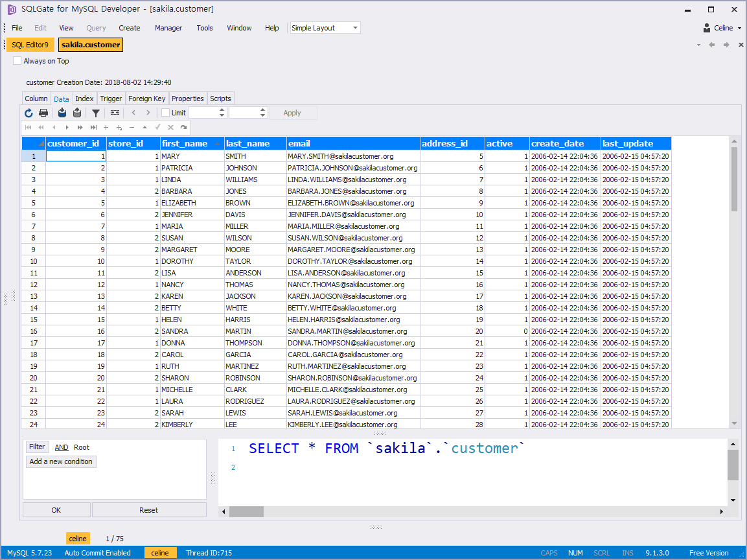The height and width of the screenshot is (560, 747).
Task: Click the Refresh data icon
Action: click(x=29, y=113)
